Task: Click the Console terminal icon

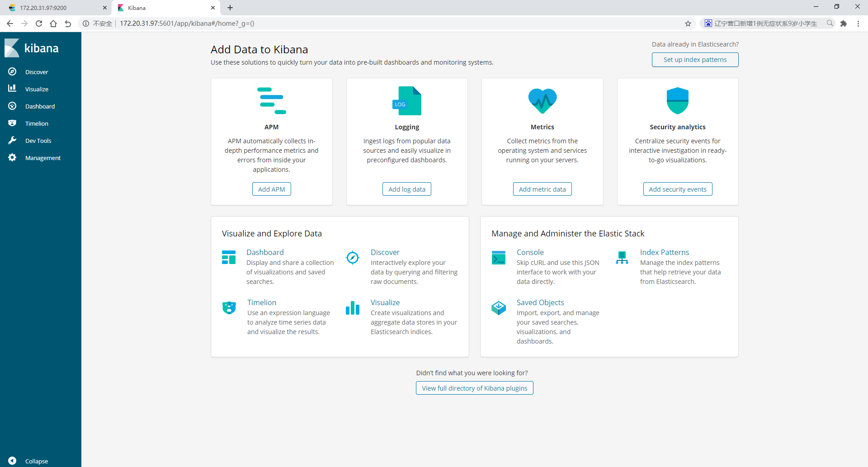Action: (x=499, y=257)
